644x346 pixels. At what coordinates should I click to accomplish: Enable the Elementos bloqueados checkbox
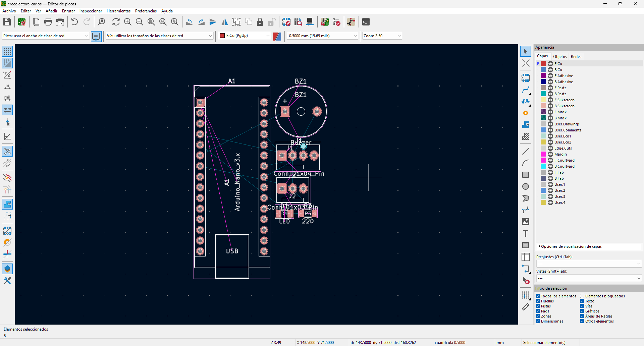tap(582, 296)
